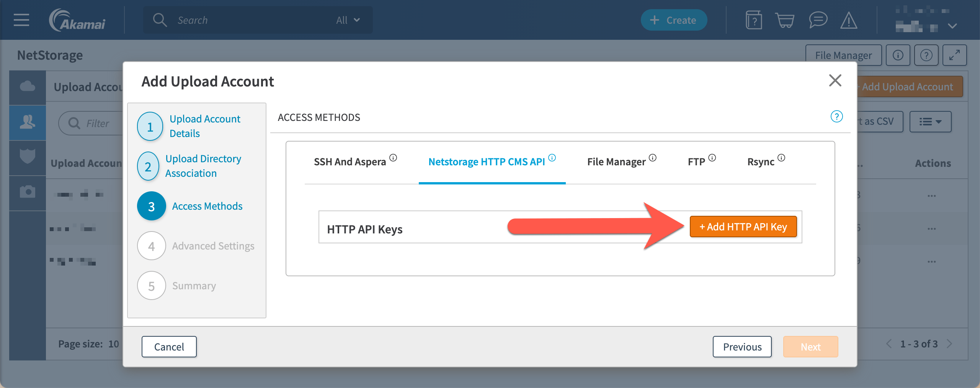980x388 pixels.
Task: Open the list view options dropdown
Action: [930, 121]
